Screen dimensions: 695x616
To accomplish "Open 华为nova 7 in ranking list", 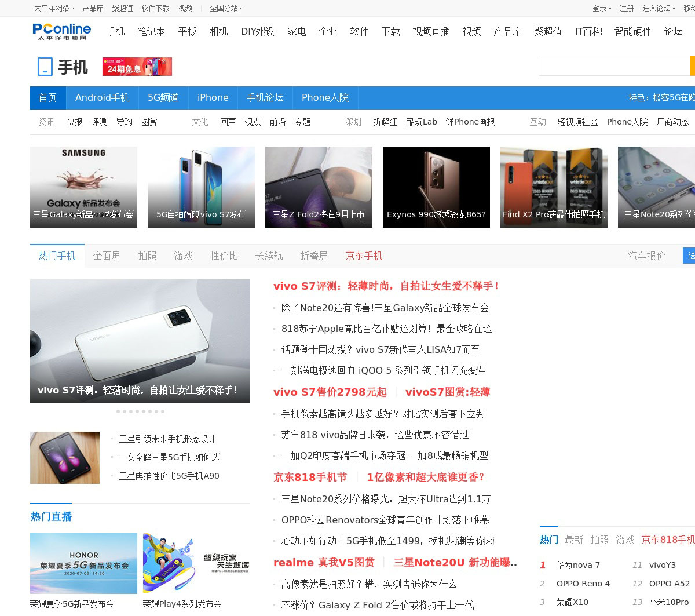I will click(578, 565).
